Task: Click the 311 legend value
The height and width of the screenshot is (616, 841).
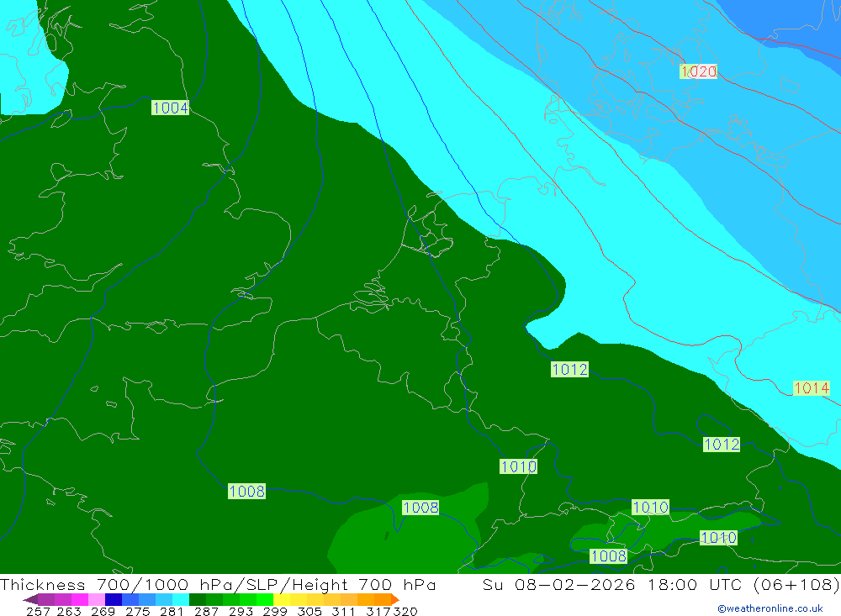Action: (343, 611)
